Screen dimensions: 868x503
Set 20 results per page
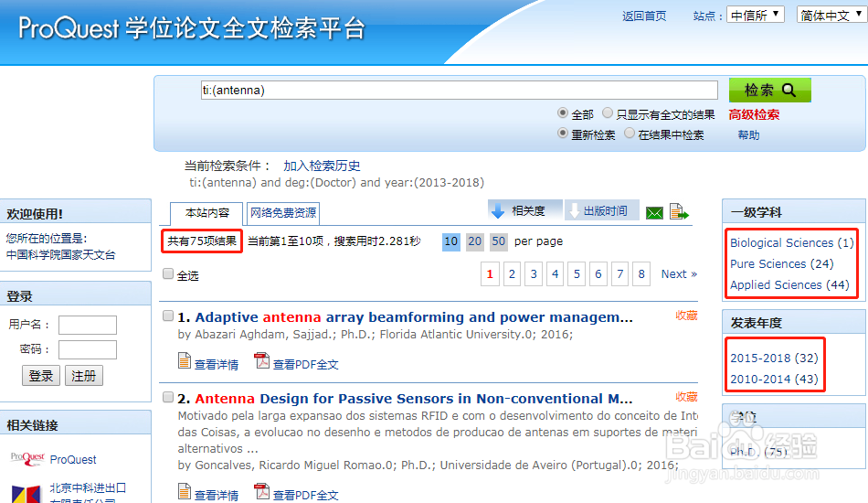(x=474, y=241)
